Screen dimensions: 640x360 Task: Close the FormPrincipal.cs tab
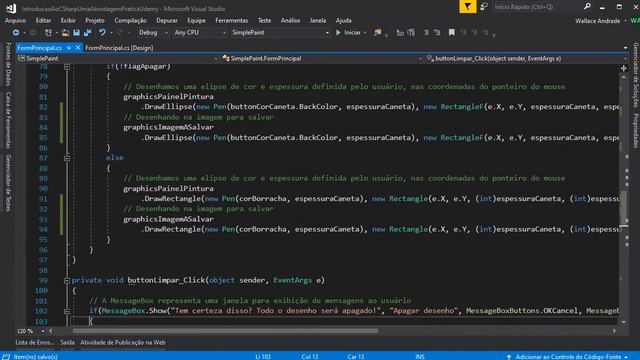pos(78,48)
